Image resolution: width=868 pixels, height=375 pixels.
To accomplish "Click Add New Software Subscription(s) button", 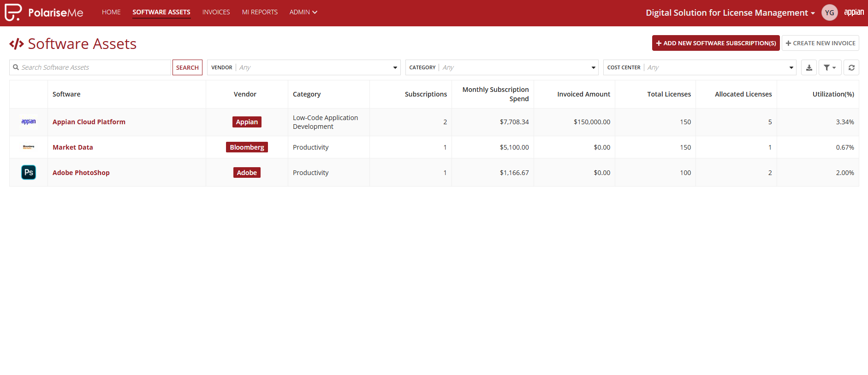I will (x=716, y=43).
